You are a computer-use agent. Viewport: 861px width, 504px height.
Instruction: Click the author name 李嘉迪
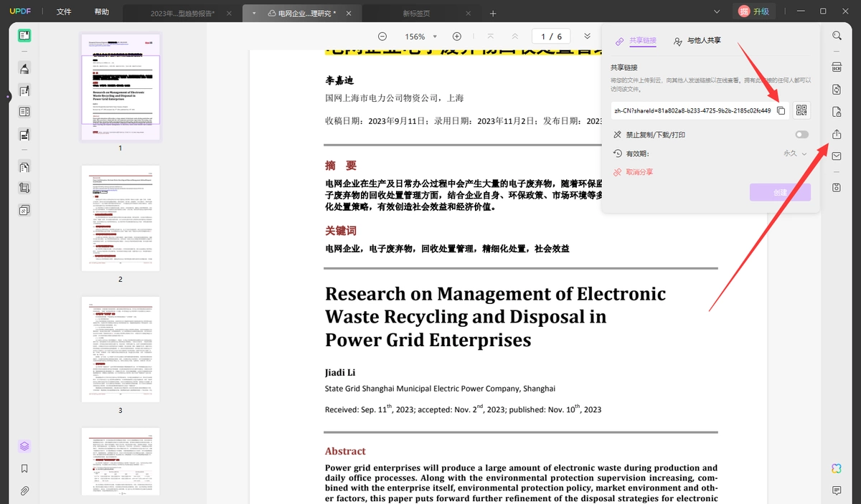pos(339,80)
